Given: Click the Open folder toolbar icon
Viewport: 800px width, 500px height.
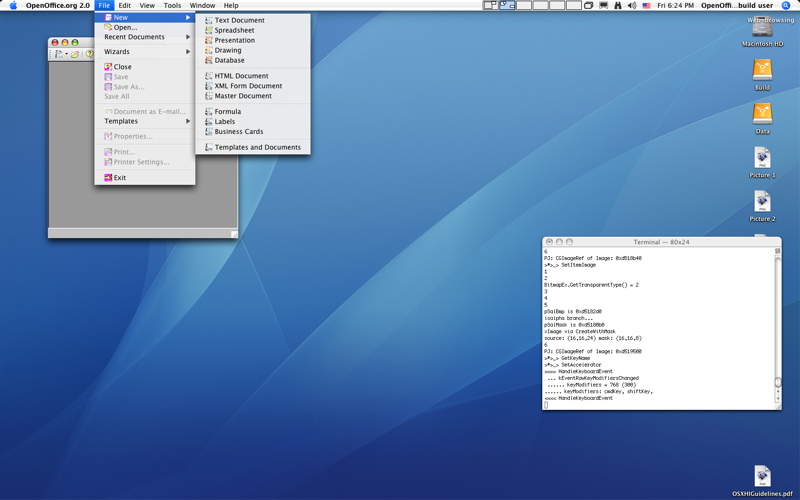Looking at the screenshot, I should point(75,54).
